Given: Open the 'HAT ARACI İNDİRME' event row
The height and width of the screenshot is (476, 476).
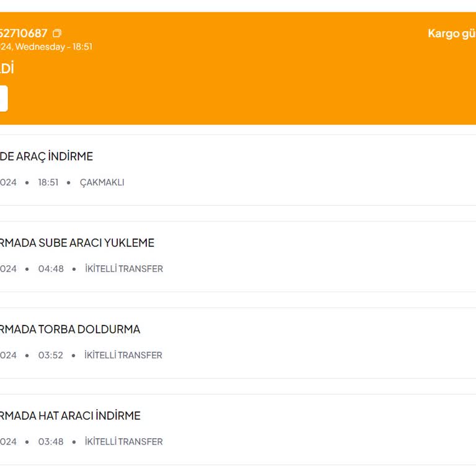Looking at the screenshot, I should [70, 415].
